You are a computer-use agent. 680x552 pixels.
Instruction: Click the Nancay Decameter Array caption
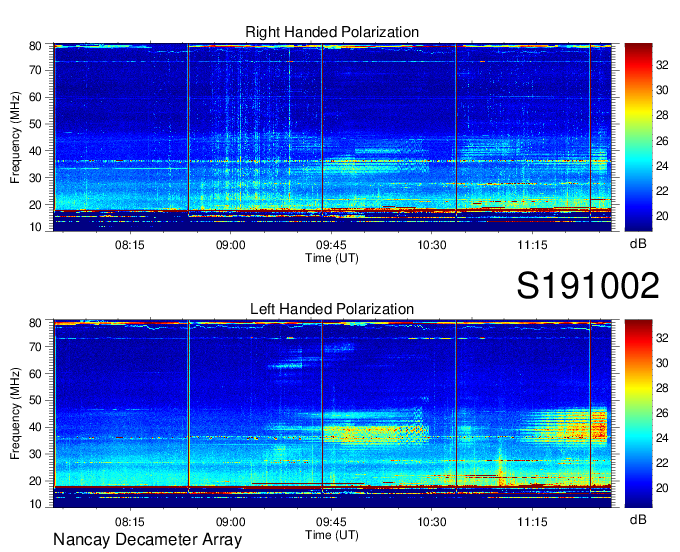point(147,540)
